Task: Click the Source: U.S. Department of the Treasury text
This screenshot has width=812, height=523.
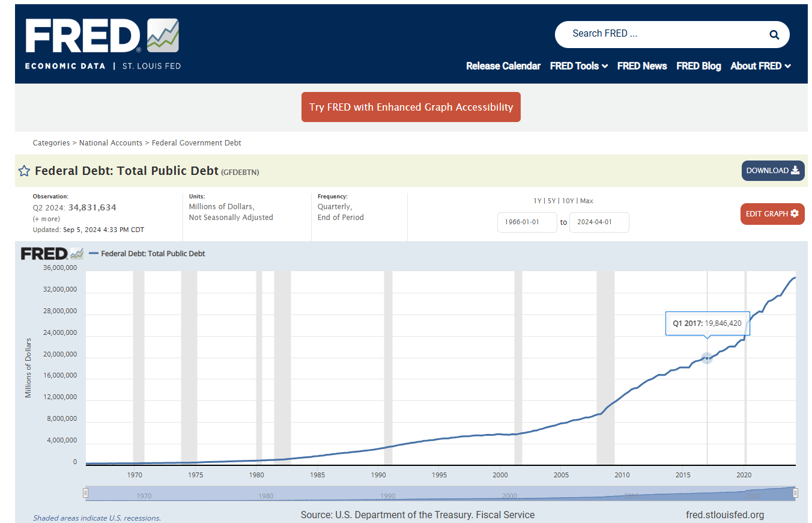Action: (x=417, y=515)
